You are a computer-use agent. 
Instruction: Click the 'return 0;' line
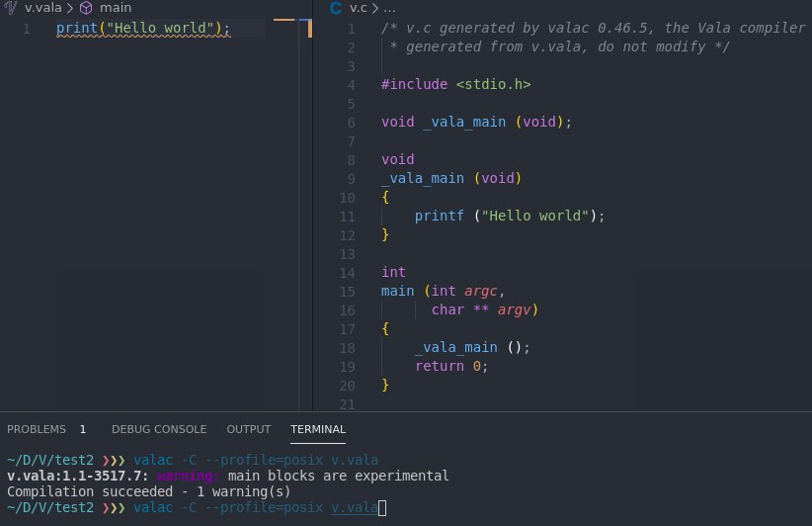(x=451, y=366)
